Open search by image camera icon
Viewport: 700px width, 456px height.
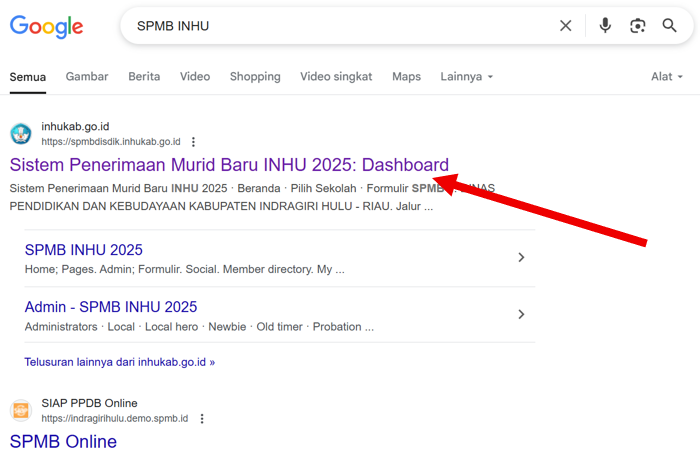[x=638, y=26]
